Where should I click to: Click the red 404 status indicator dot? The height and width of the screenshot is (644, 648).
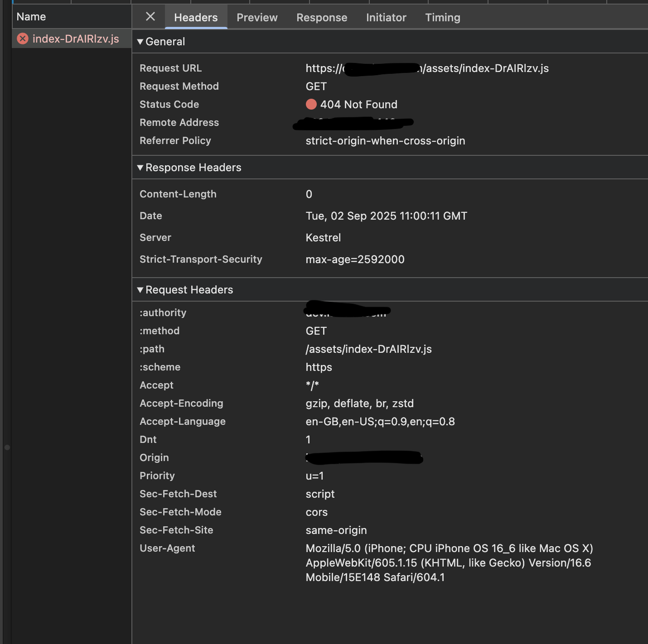(311, 105)
